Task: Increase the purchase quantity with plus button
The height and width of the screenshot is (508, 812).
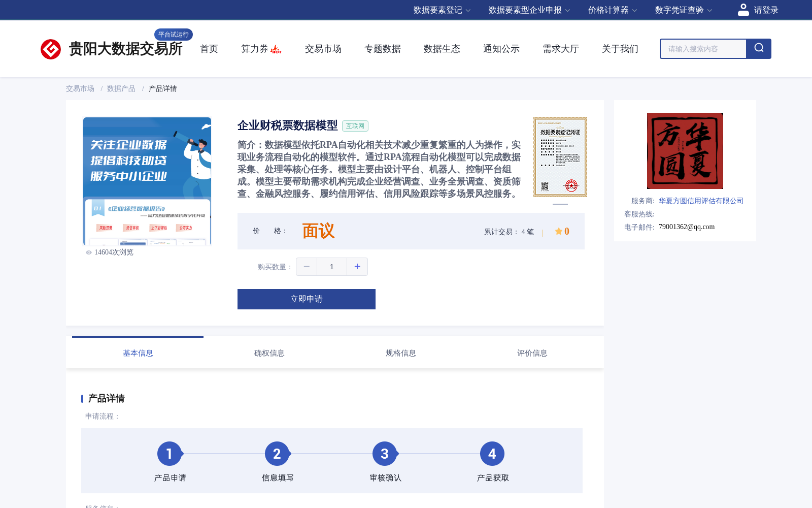Action: point(357,267)
